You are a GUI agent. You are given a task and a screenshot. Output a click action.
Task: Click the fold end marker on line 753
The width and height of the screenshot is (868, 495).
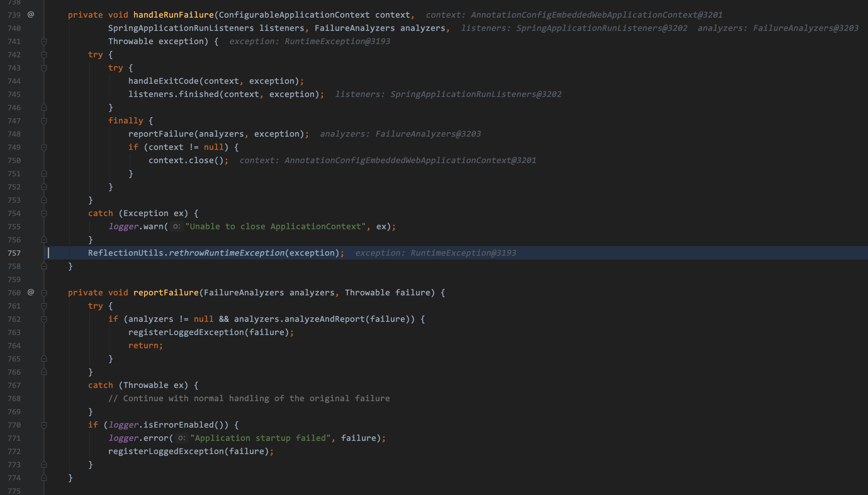coord(44,200)
